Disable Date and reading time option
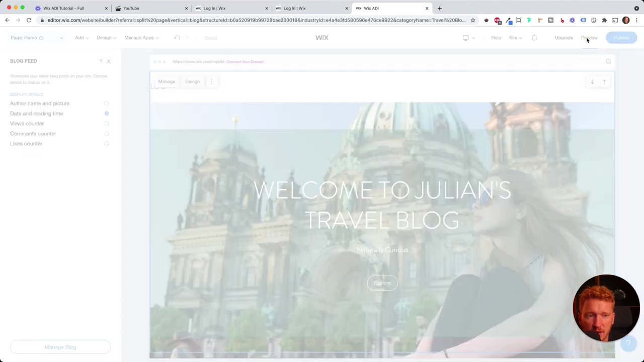Image resolution: width=644 pixels, height=362 pixels. pyautogui.click(x=106, y=114)
